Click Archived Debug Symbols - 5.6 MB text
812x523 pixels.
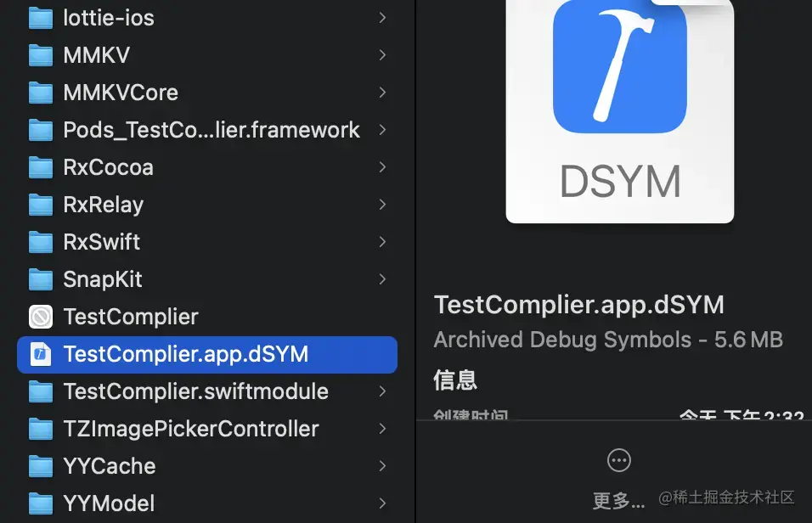(x=608, y=340)
